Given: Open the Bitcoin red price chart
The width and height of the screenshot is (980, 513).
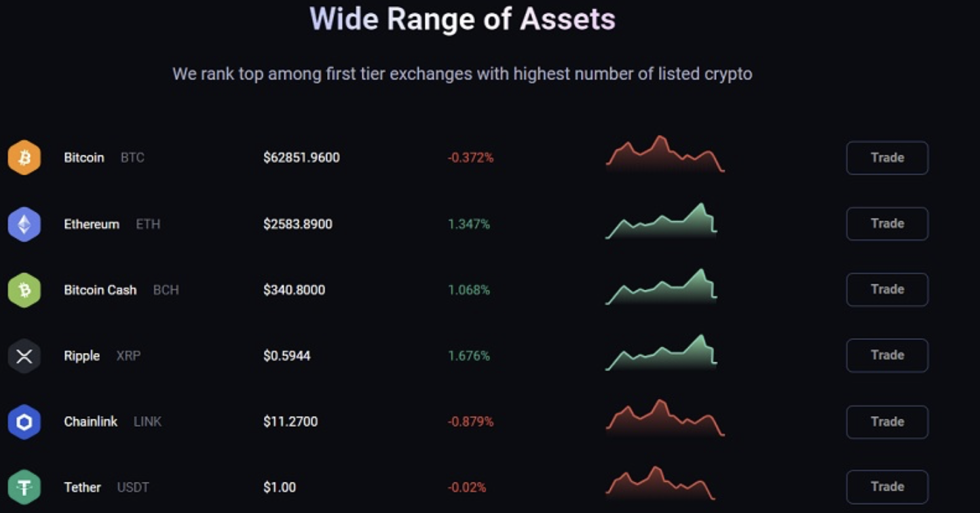Looking at the screenshot, I should (x=664, y=153).
